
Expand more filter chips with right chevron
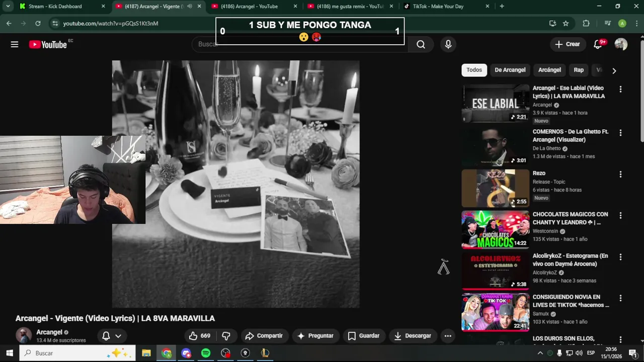pos(614,70)
